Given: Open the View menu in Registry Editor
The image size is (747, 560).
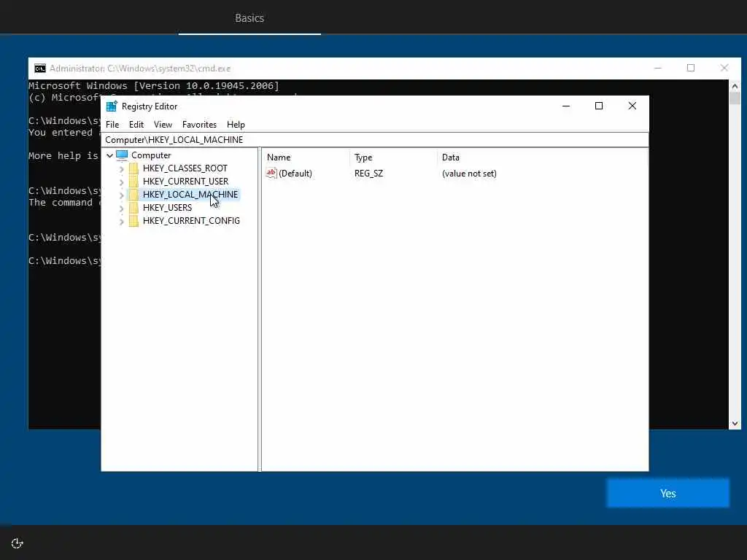Looking at the screenshot, I should [x=163, y=125].
